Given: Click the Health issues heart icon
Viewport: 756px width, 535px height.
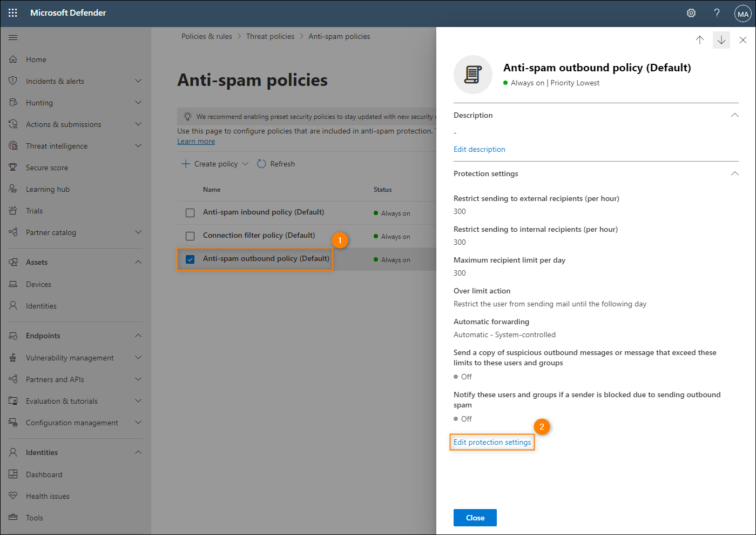Looking at the screenshot, I should [x=13, y=496].
